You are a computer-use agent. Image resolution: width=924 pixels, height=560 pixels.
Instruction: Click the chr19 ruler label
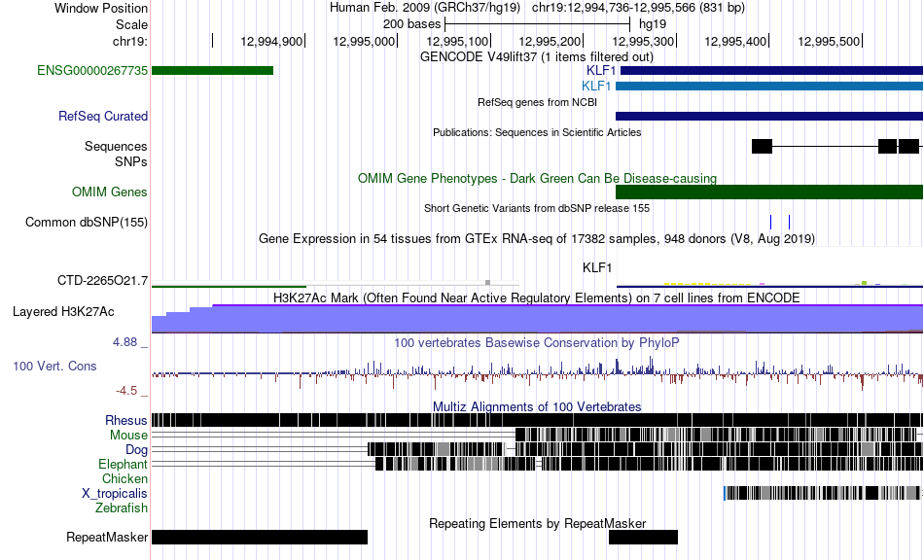[130, 41]
